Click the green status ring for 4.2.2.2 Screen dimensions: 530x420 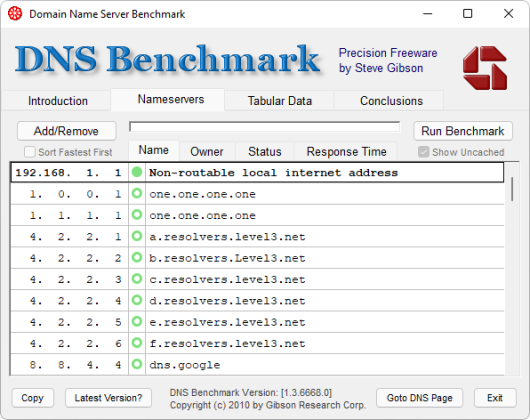[x=137, y=257]
